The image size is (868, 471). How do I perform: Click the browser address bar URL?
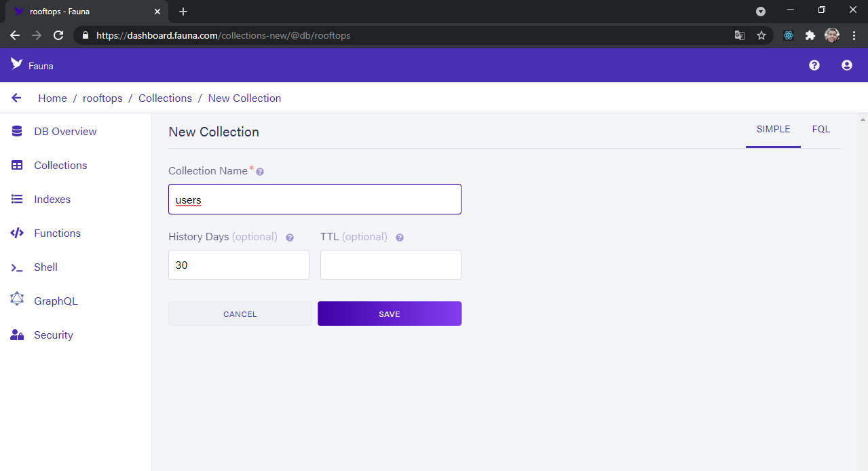pos(223,35)
